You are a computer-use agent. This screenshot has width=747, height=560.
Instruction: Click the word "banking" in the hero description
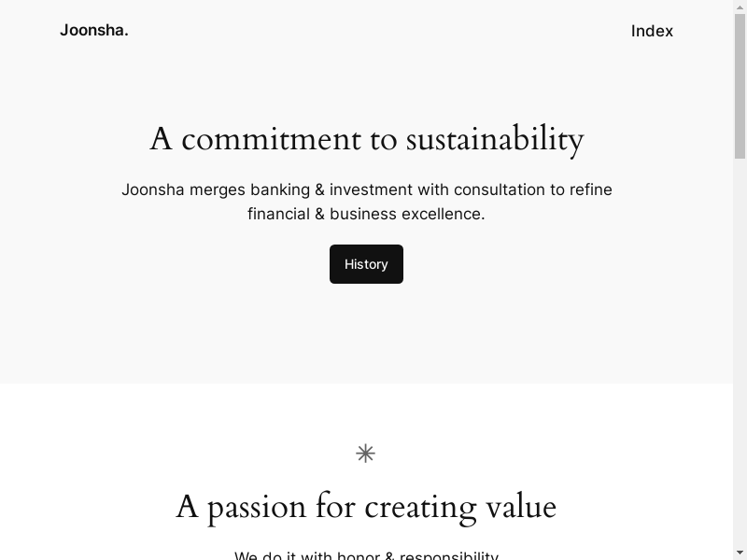[280, 189]
